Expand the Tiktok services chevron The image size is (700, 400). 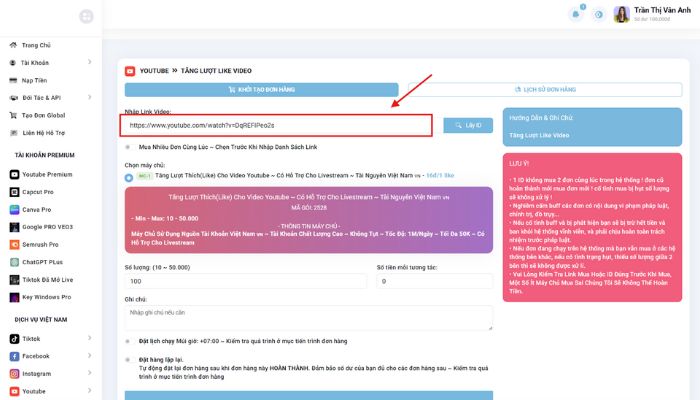pyautogui.click(x=89, y=338)
